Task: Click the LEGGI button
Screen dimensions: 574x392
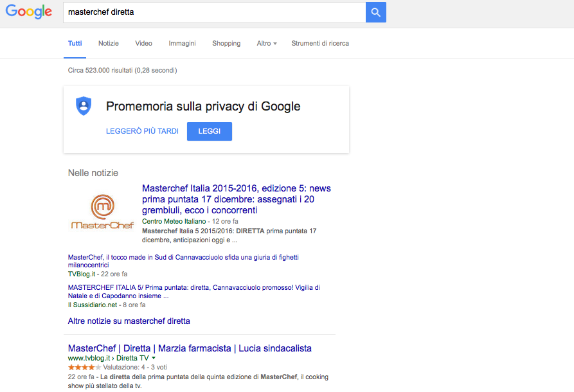Action: [210, 131]
